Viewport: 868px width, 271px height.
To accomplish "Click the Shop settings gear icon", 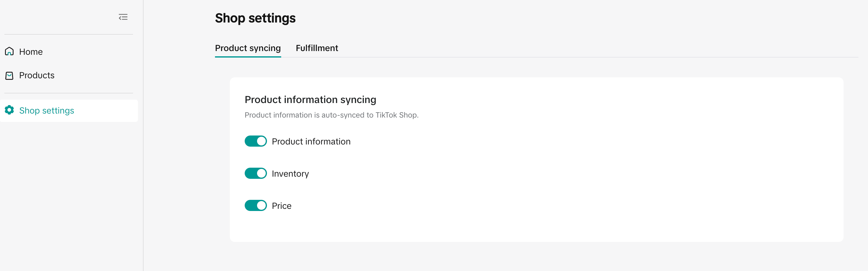I will [x=9, y=110].
